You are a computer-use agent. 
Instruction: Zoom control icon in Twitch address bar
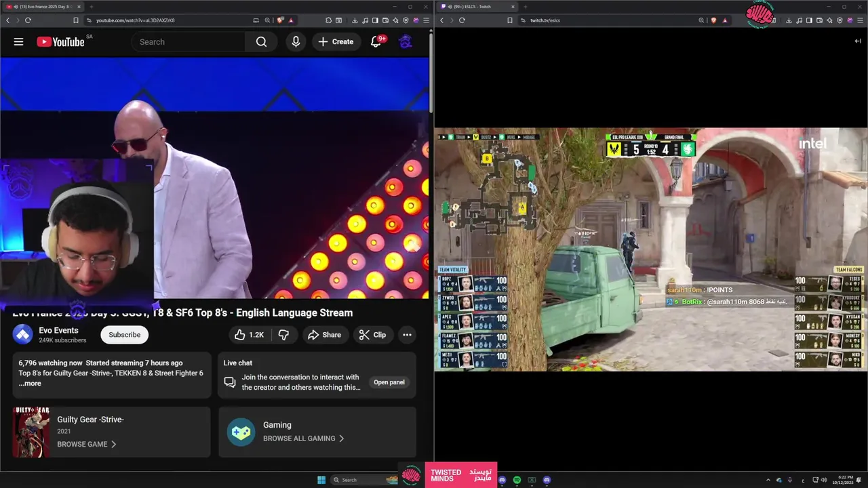point(701,20)
